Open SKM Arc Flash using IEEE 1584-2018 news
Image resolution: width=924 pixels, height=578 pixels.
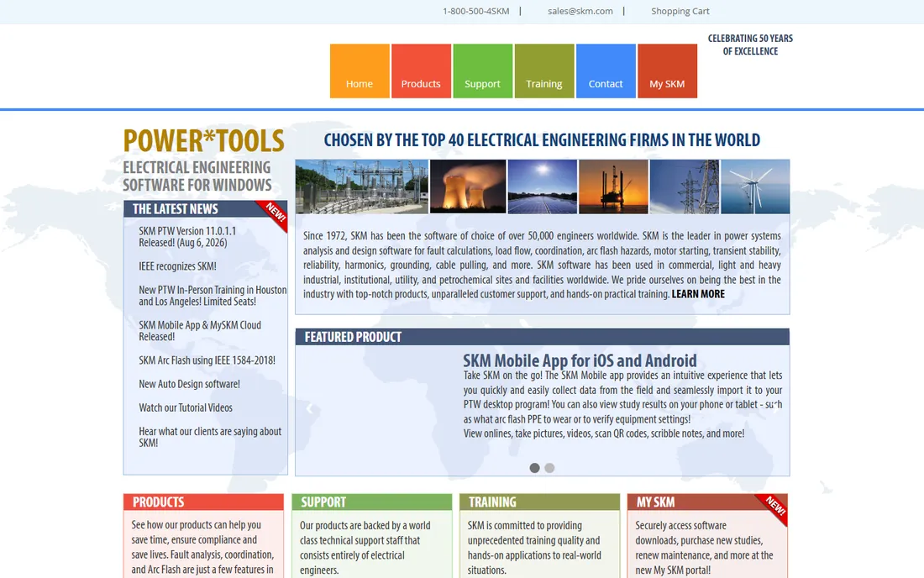[207, 360]
